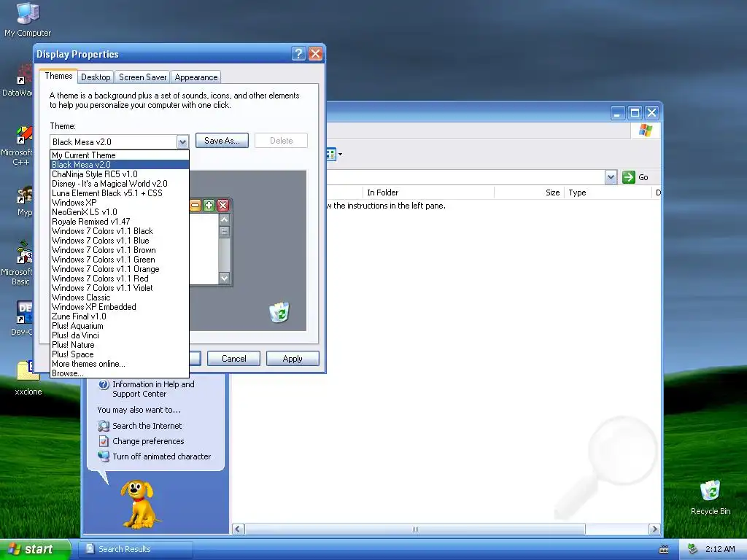The width and height of the screenshot is (747, 560).
Task: Click the Go button label
Action: click(643, 177)
